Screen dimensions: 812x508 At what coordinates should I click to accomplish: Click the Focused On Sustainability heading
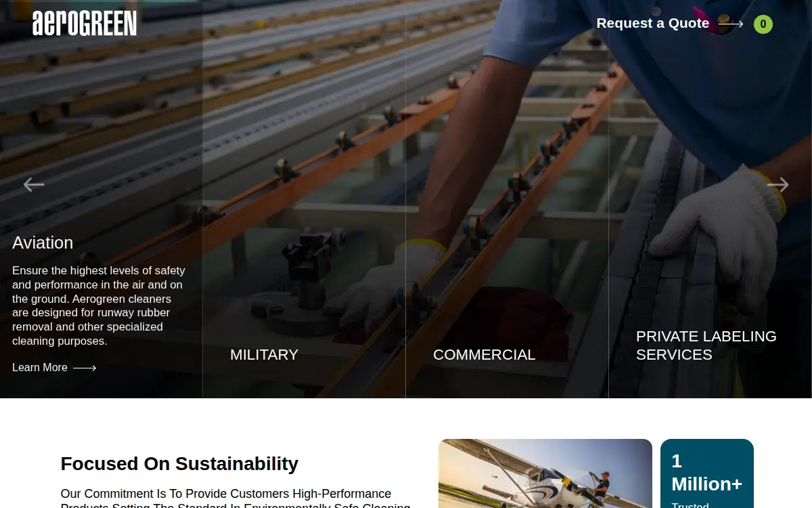click(x=179, y=464)
